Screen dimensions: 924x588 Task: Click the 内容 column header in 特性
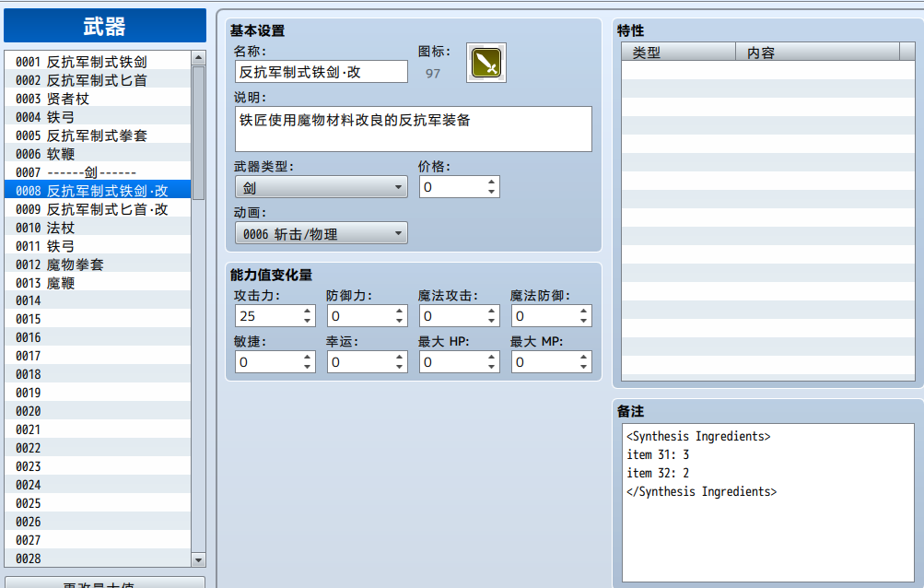(818, 52)
